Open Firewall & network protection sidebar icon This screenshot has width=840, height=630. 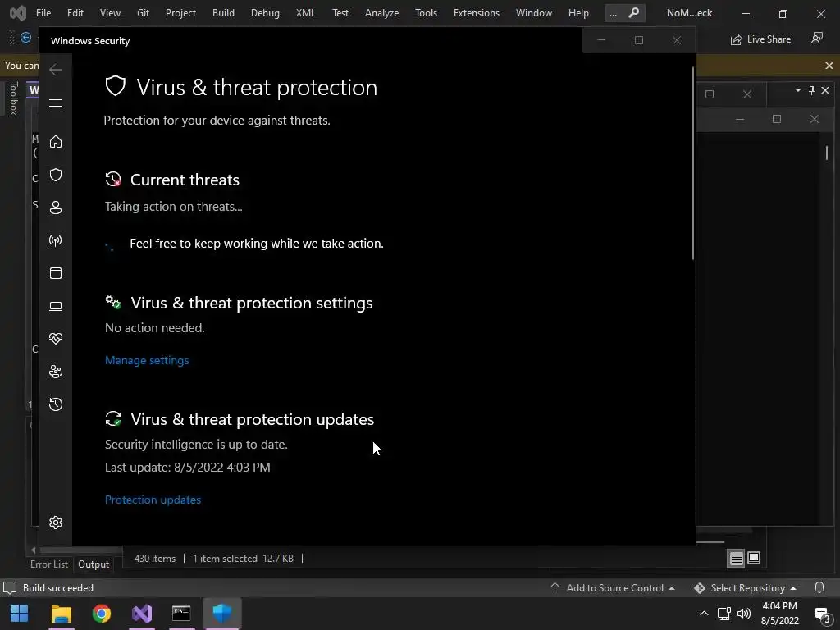[x=56, y=240]
